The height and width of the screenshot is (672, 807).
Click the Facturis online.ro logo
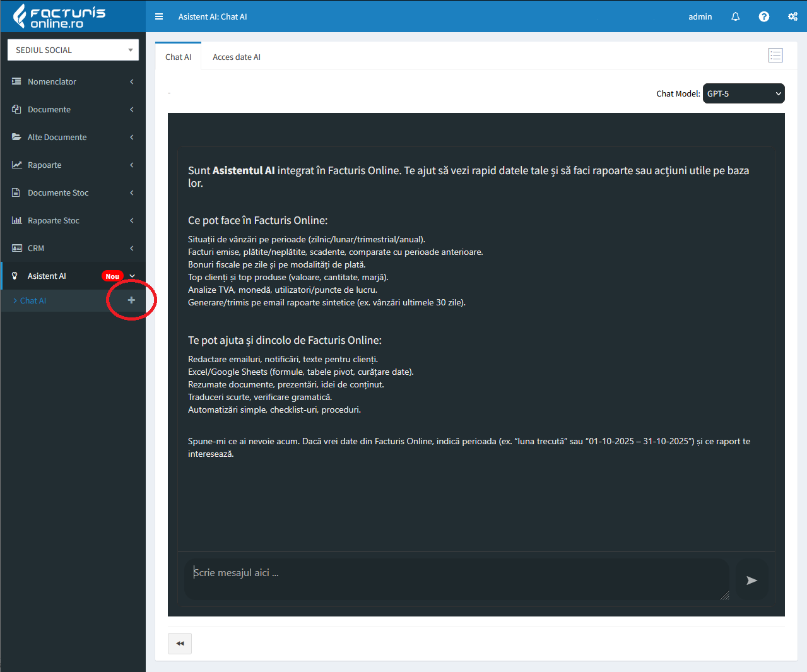tap(60, 16)
